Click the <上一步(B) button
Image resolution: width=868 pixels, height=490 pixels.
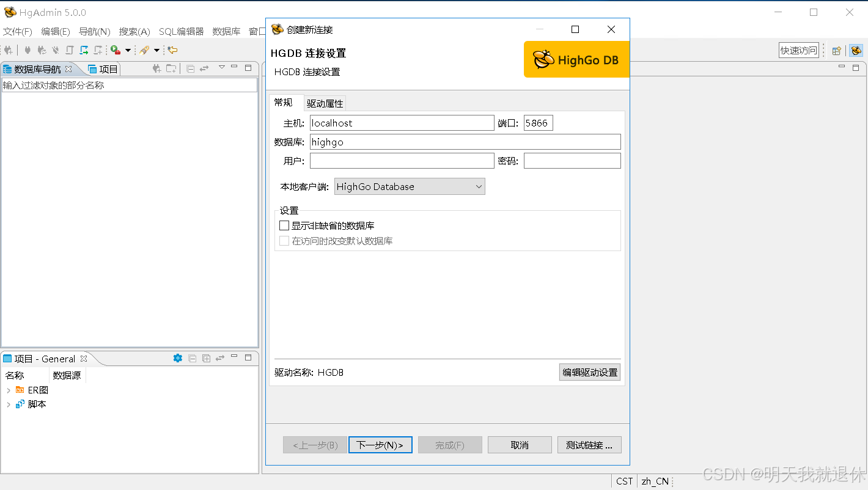pos(315,445)
